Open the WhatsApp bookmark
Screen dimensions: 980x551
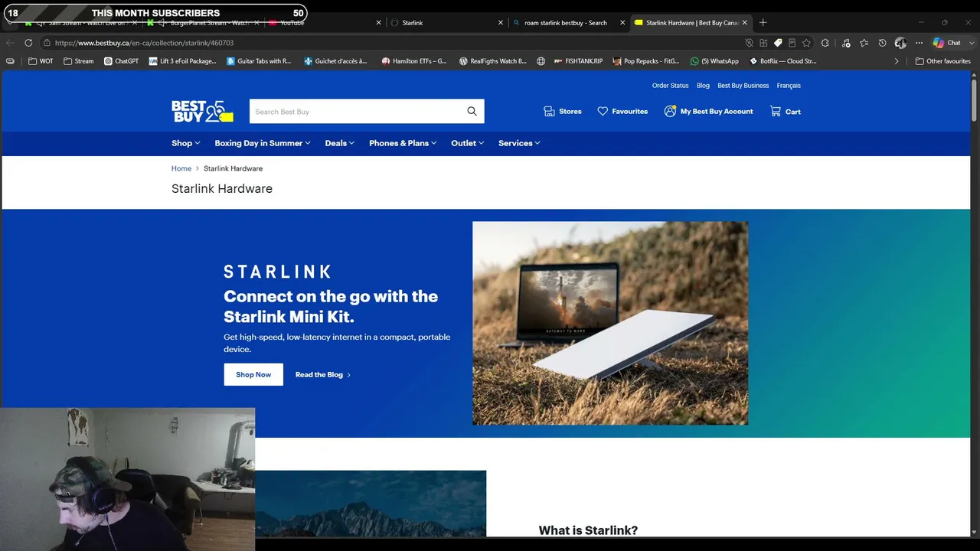(x=714, y=61)
